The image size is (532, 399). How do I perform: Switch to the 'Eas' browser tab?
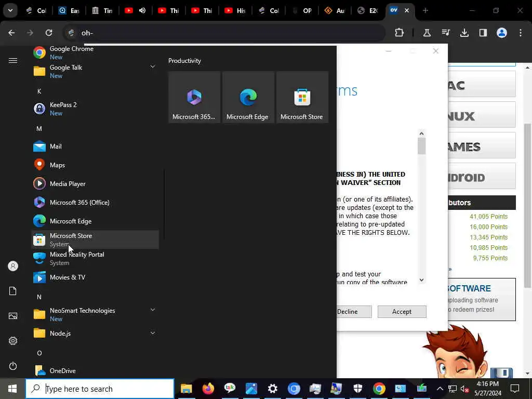coord(69,10)
